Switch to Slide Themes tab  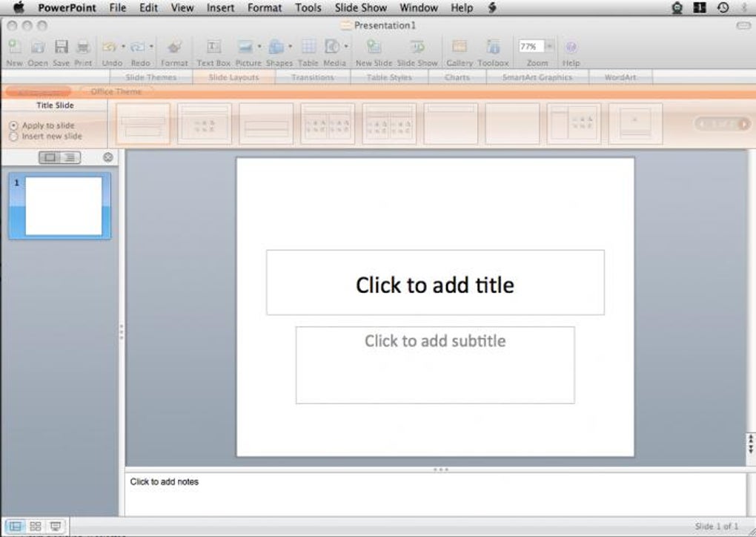point(151,77)
